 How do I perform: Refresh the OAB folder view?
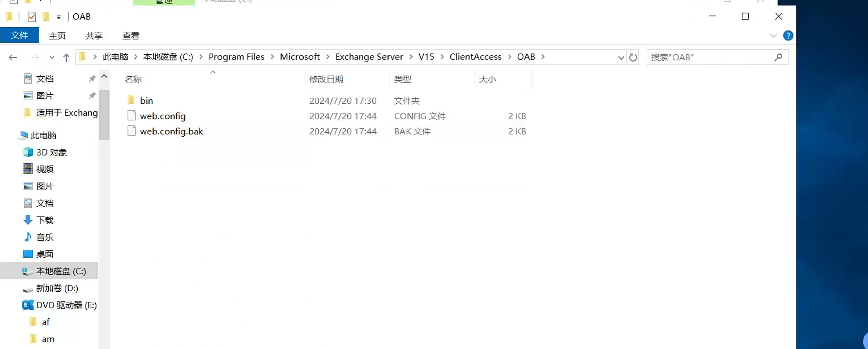coord(633,57)
